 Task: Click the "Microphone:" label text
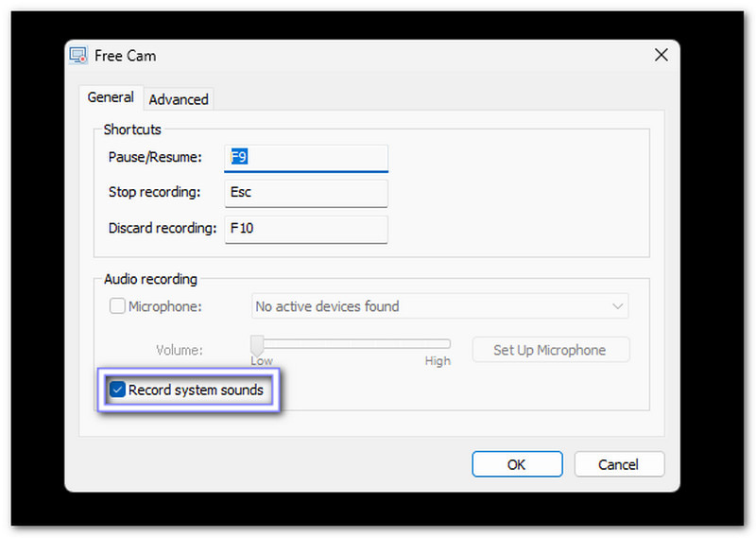coord(165,306)
